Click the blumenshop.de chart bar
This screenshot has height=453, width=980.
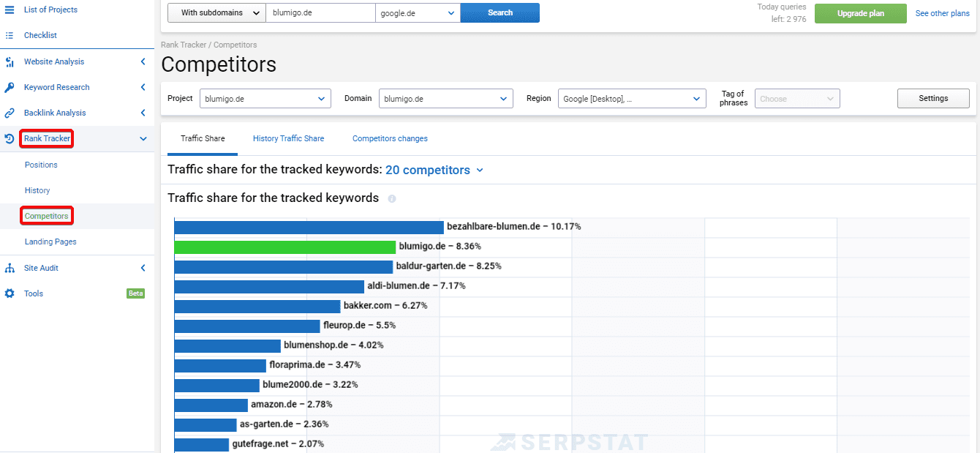click(227, 345)
